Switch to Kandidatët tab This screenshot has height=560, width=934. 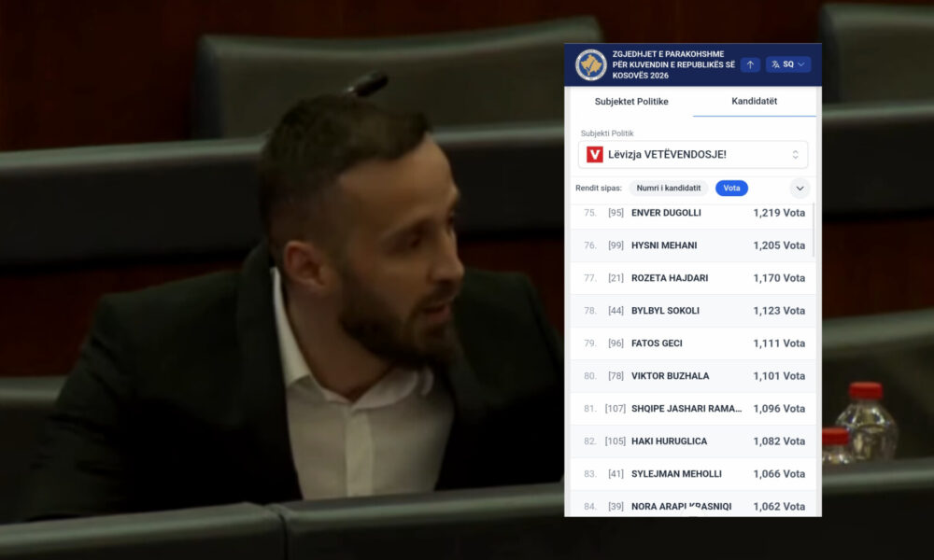pyautogui.click(x=754, y=101)
